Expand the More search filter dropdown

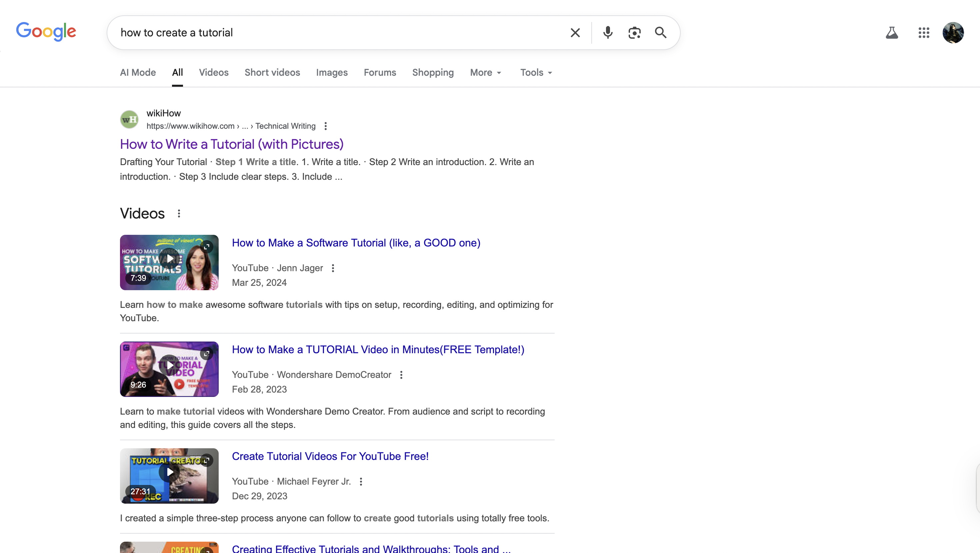click(485, 72)
